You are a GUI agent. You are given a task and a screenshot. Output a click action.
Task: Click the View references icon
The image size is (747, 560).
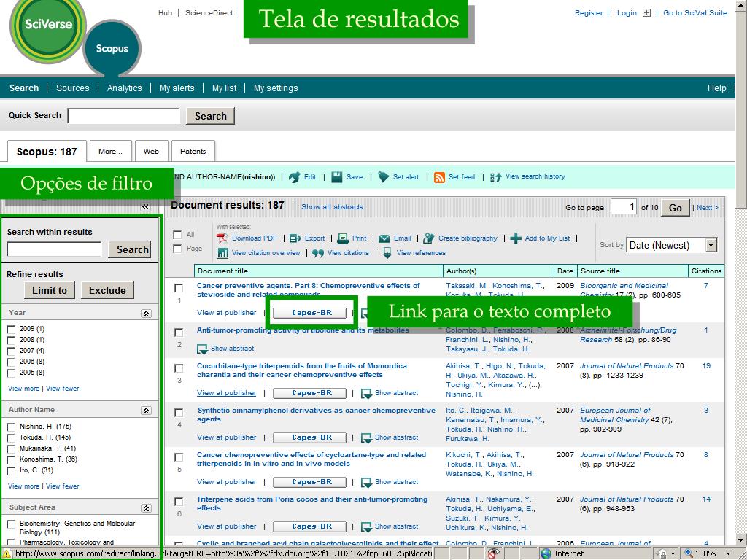click(387, 253)
